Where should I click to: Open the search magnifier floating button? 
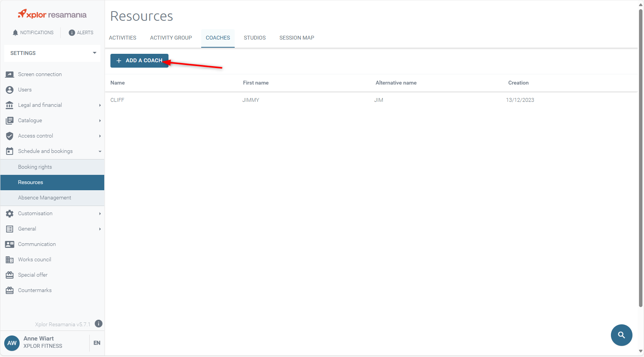[x=621, y=335]
